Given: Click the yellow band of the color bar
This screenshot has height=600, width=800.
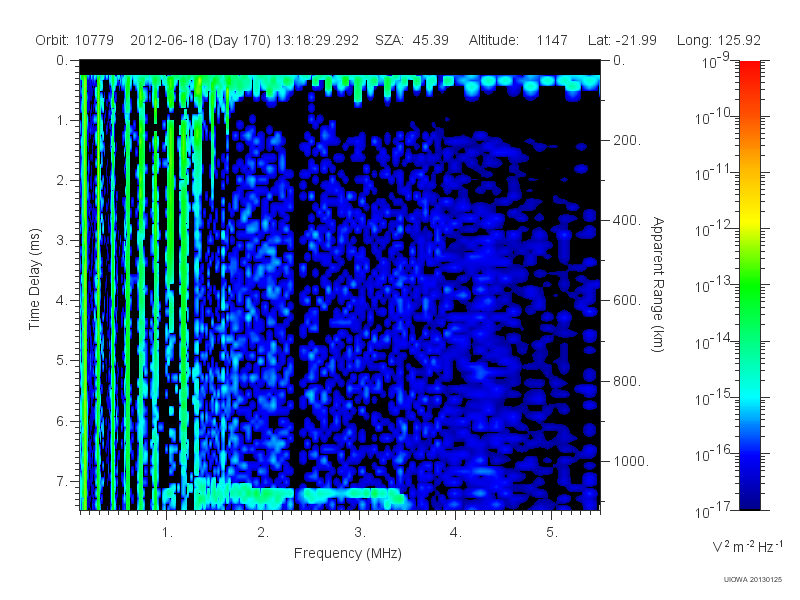Looking at the screenshot, I should pyautogui.click(x=750, y=219).
